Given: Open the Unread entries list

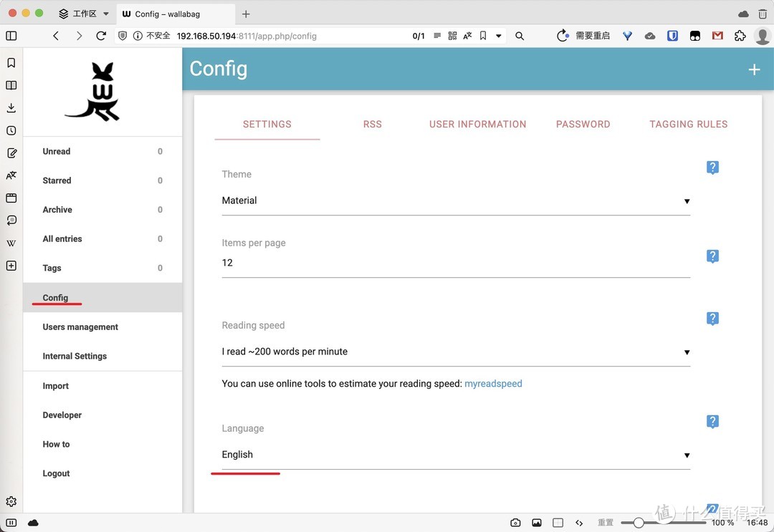Looking at the screenshot, I should 57,152.
